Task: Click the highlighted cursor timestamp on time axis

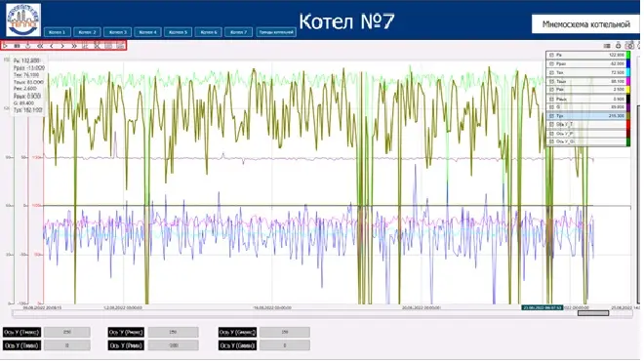Action: pos(543,307)
